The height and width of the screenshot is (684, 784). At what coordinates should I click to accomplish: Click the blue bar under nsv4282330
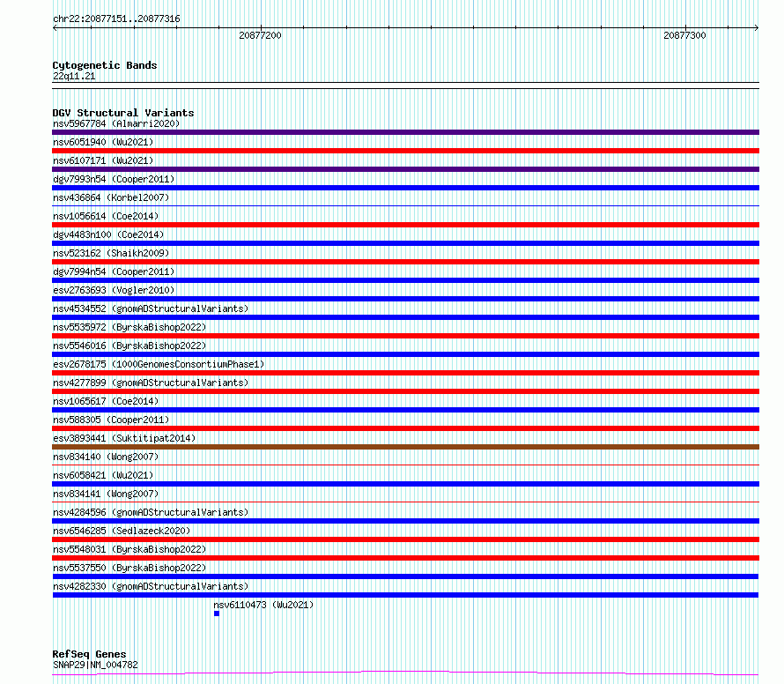pyautogui.click(x=405, y=595)
